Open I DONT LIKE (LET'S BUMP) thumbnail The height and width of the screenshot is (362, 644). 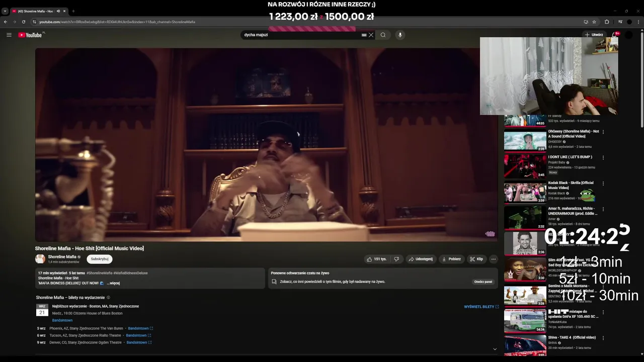pyautogui.click(x=525, y=166)
